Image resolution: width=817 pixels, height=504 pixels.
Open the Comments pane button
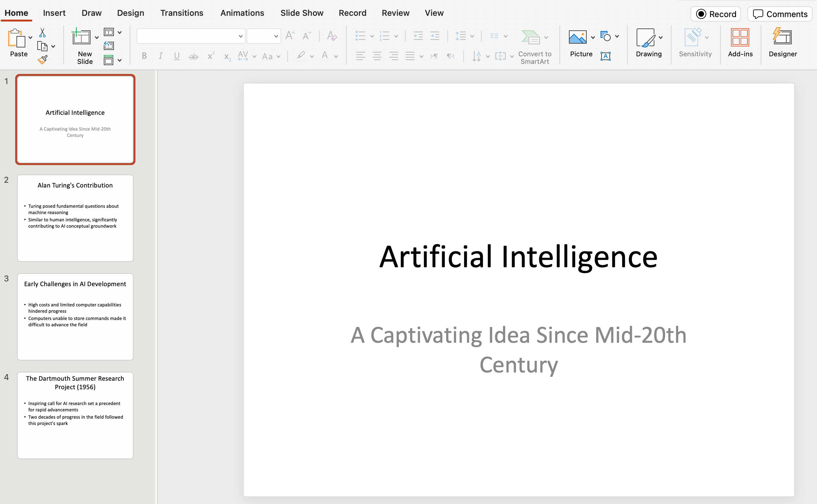780,14
